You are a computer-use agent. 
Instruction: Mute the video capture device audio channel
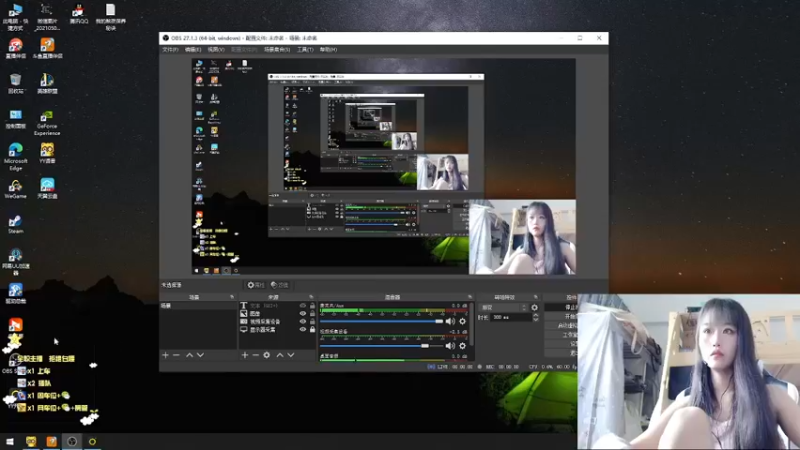[x=450, y=346]
